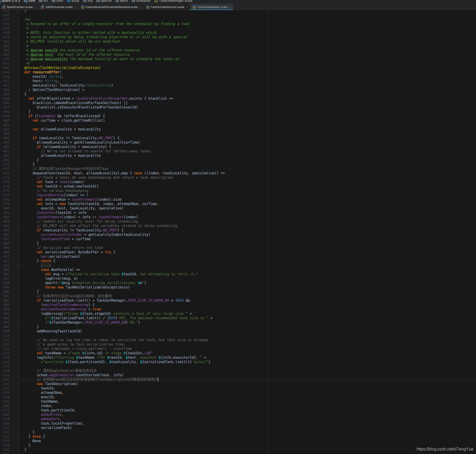Viewport: 476px width, 454px height.
Task: Open the CoarseGrainedSchedulerBackend.scala tab
Action: coord(111,7)
